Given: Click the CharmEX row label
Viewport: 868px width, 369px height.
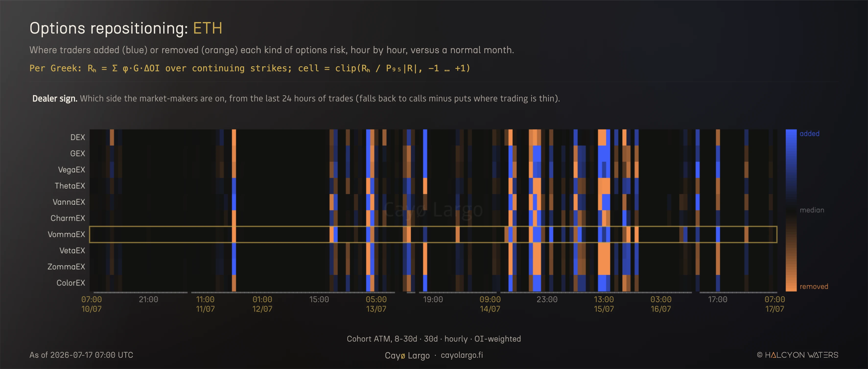Looking at the screenshot, I should (68, 218).
